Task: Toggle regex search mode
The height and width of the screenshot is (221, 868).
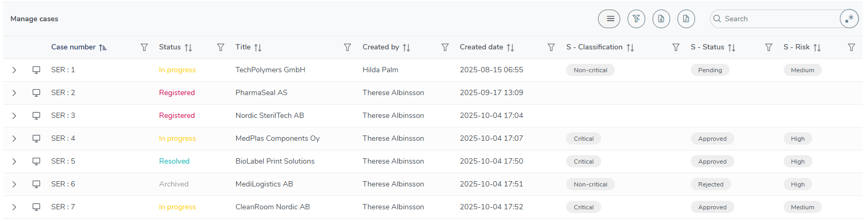Action: 849,19
